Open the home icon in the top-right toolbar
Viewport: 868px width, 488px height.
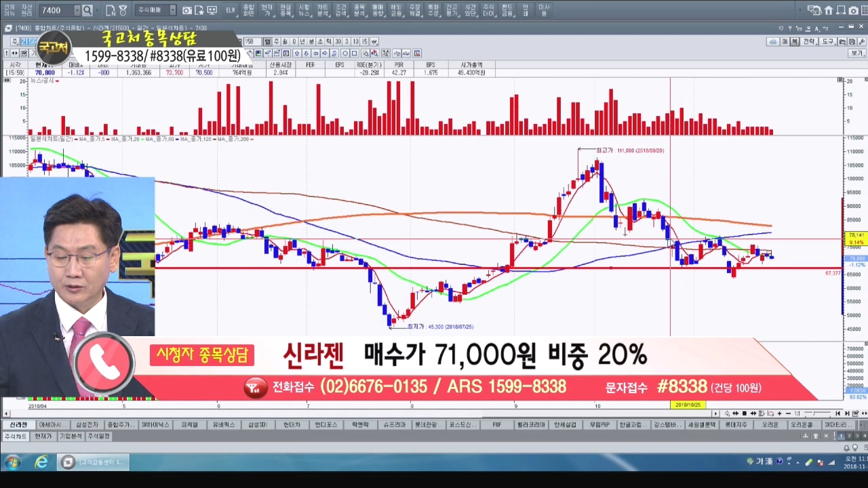pos(828,10)
